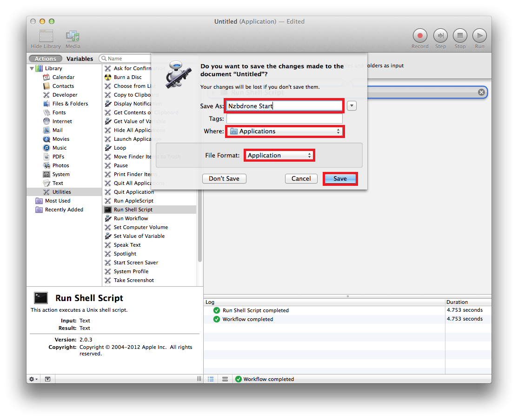Open the gear action menu at bottom-left
Viewport: 518px width, 420px height.
click(33, 379)
